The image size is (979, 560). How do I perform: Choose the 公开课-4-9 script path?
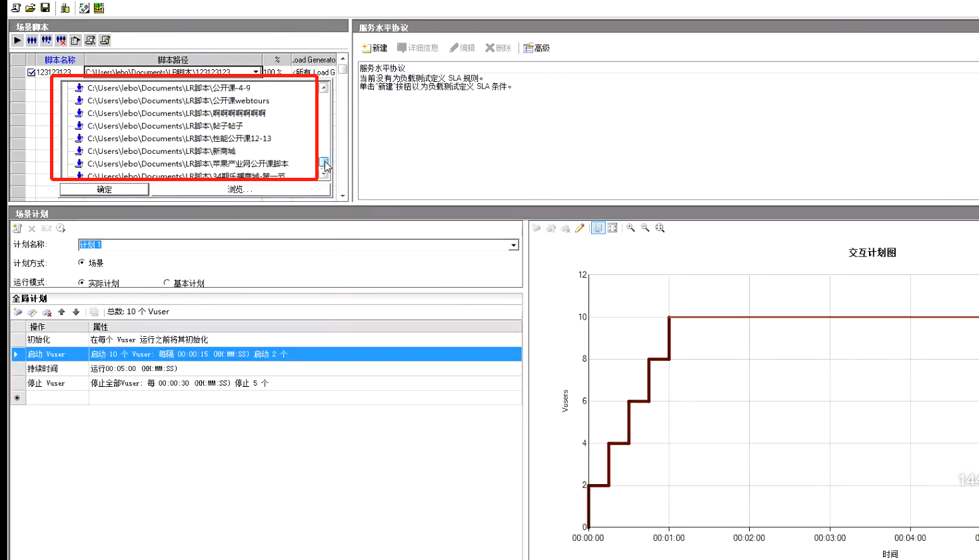point(169,88)
